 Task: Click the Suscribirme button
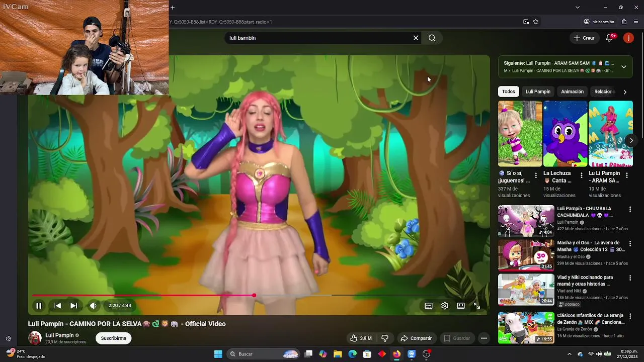(x=114, y=338)
